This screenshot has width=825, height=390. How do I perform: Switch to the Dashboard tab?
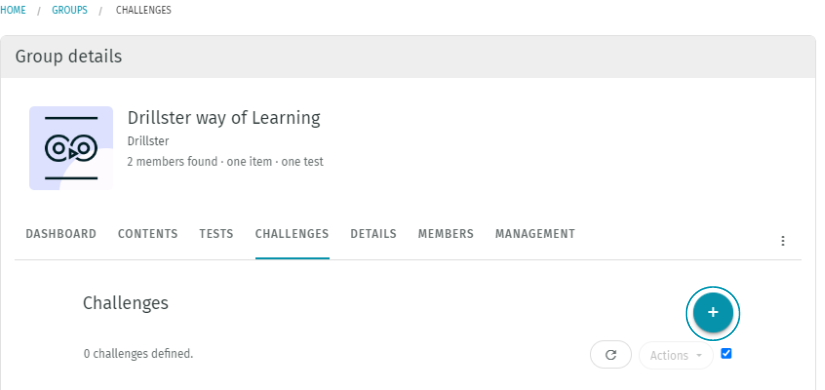(61, 234)
